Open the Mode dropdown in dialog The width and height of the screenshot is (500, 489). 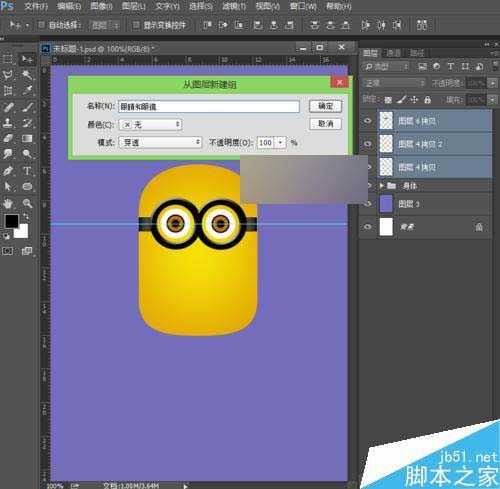click(161, 143)
